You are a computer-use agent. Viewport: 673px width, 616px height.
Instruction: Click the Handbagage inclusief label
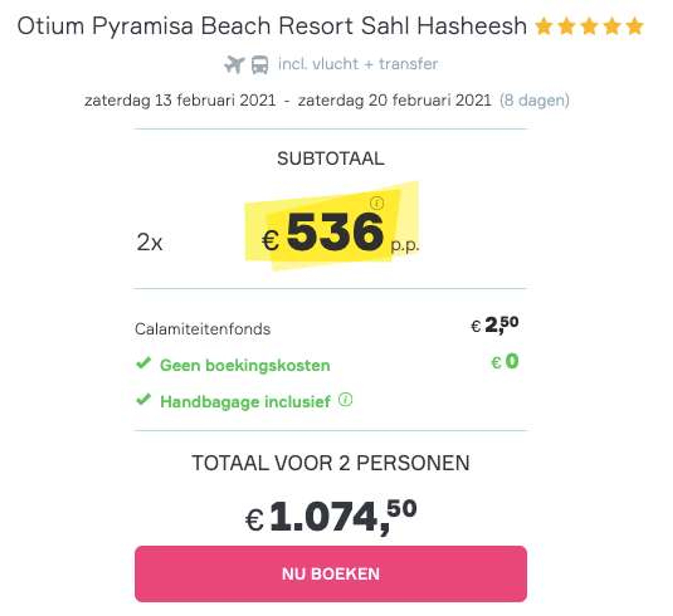coord(245,402)
